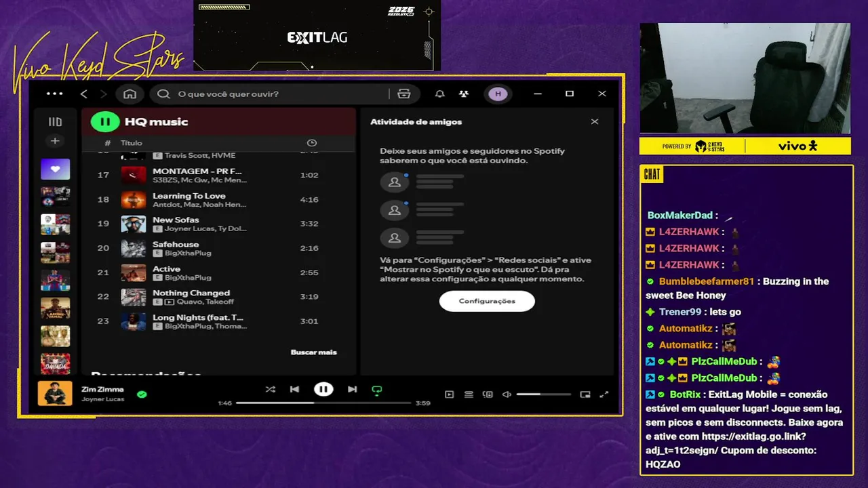Pause playback in bottom player bar

pos(323,389)
